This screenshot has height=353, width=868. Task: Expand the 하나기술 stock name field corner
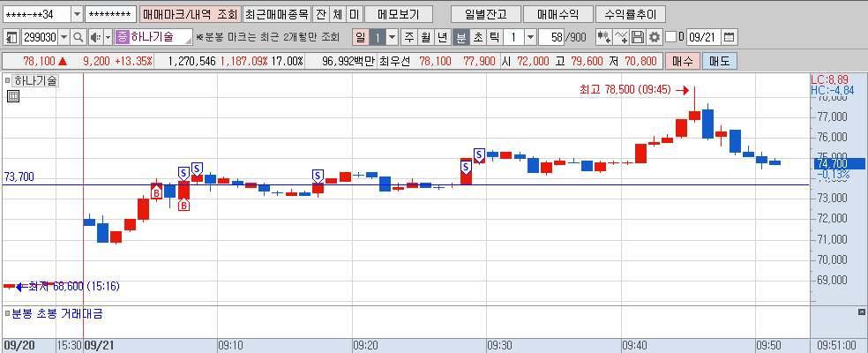tap(189, 41)
